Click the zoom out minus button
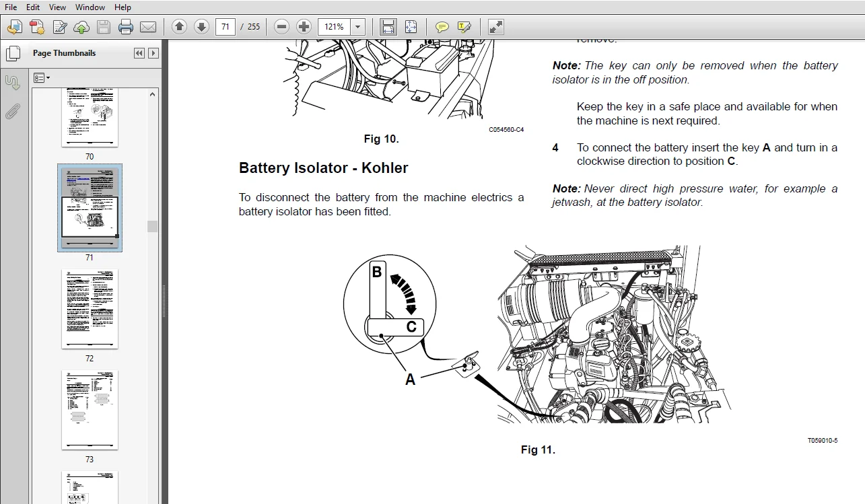The image size is (865, 504). [x=282, y=27]
